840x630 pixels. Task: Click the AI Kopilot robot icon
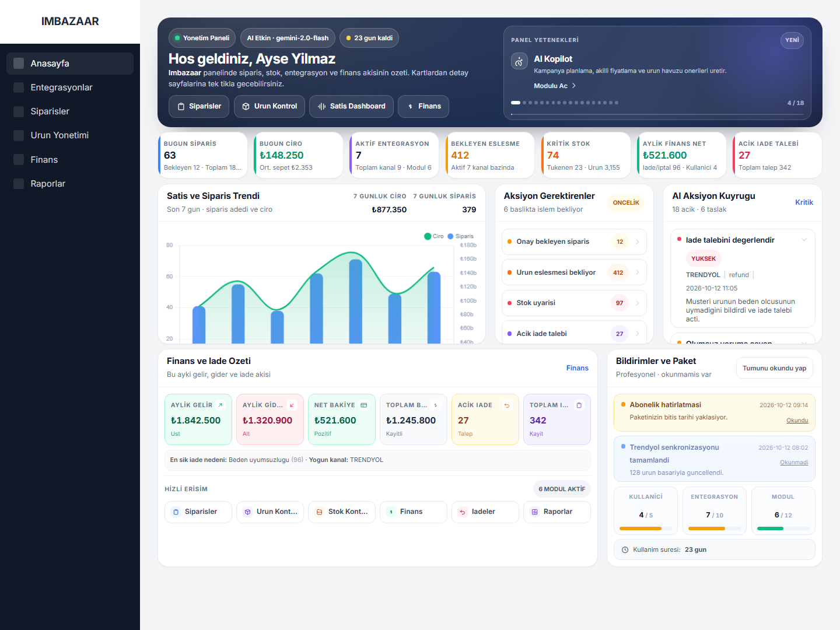point(519,61)
